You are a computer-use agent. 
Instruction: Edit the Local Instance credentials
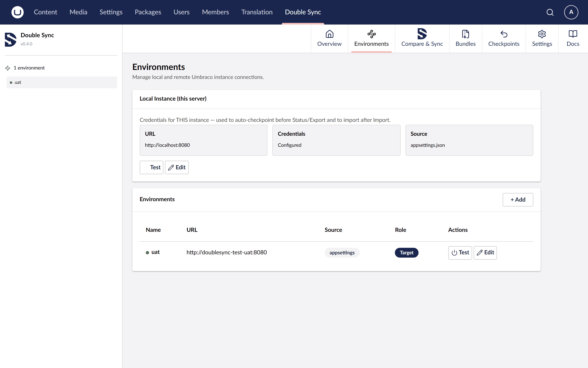(177, 167)
